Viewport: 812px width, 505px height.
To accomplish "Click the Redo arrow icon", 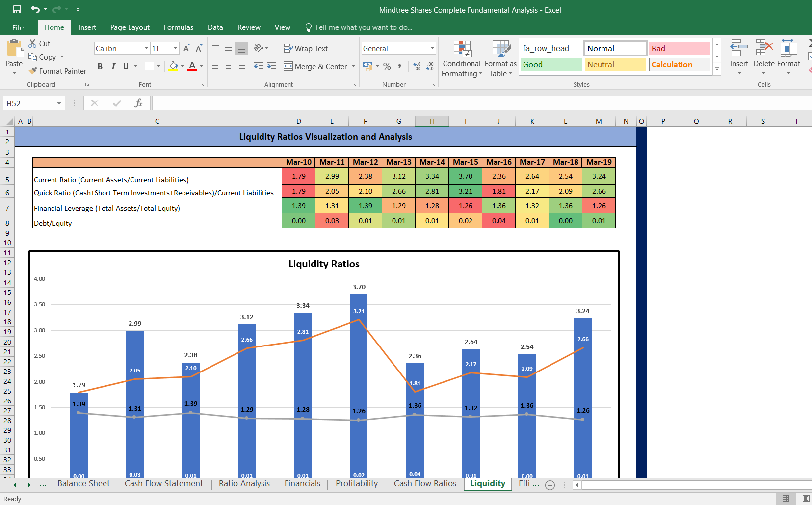I will click(57, 9).
